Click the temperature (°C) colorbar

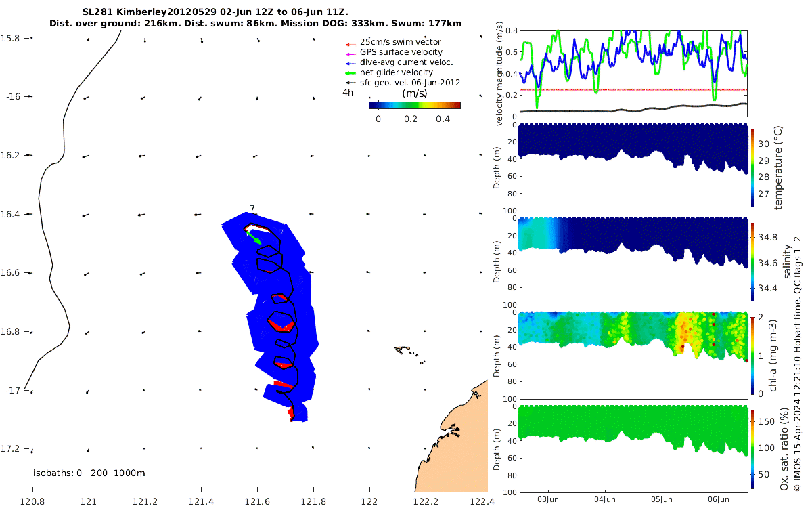click(x=752, y=167)
